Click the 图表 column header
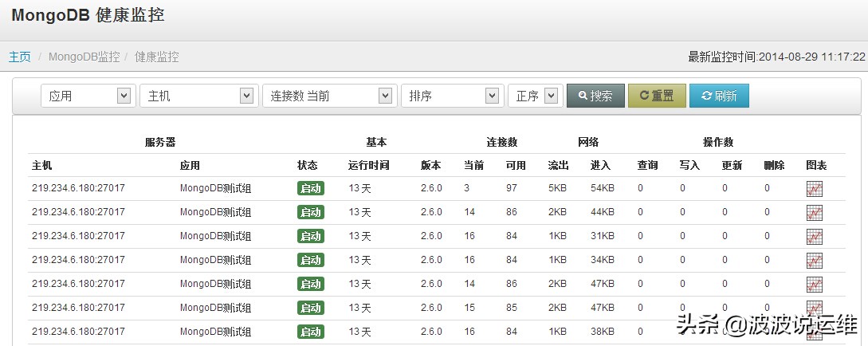Image resolution: width=868 pixels, height=346 pixels. tap(816, 165)
